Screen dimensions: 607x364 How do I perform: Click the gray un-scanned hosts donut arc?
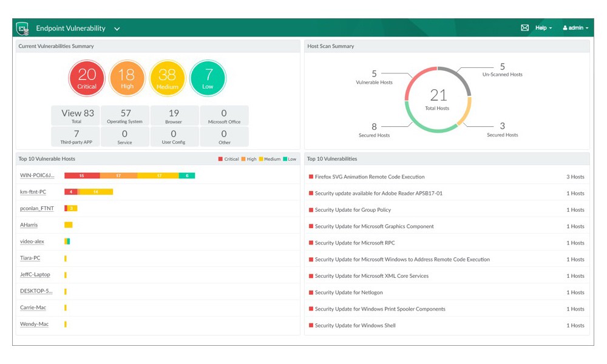click(461, 78)
